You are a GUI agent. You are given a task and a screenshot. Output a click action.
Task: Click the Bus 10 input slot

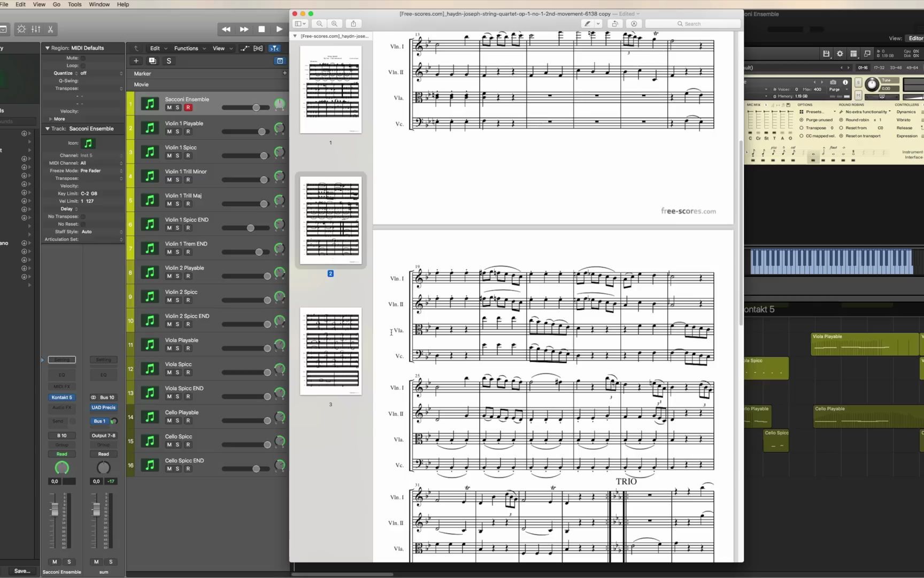(x=107, y=398)
